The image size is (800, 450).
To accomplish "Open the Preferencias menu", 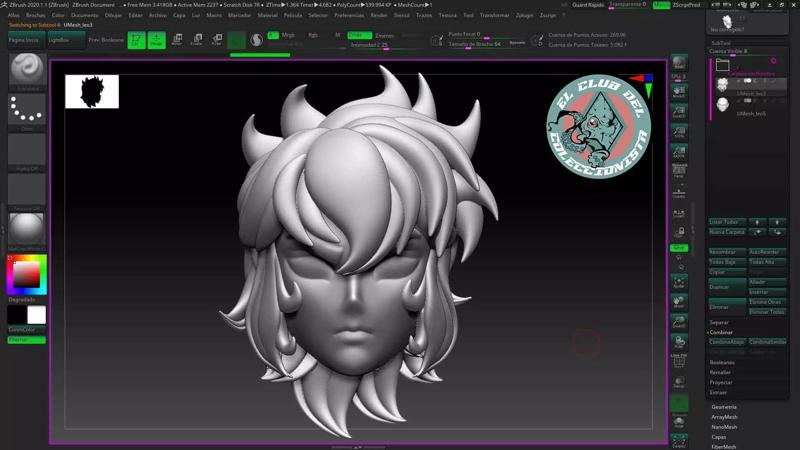I will coord(349,16).
